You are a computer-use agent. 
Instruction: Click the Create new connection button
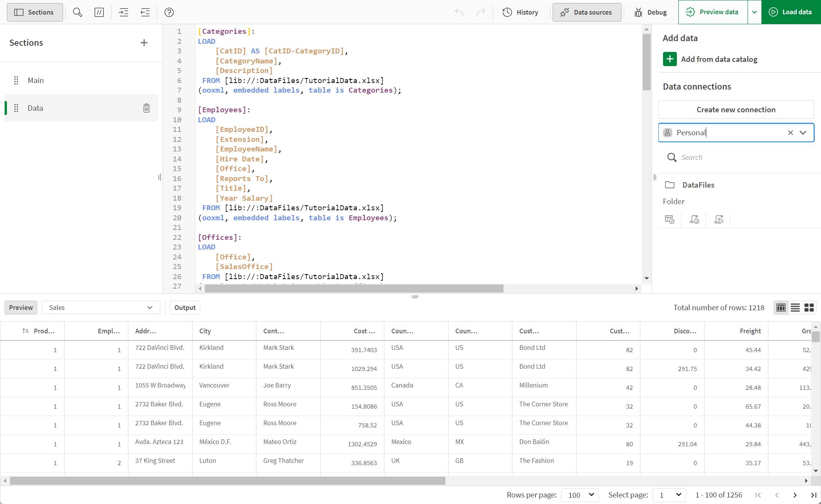[x=736, y=109]
